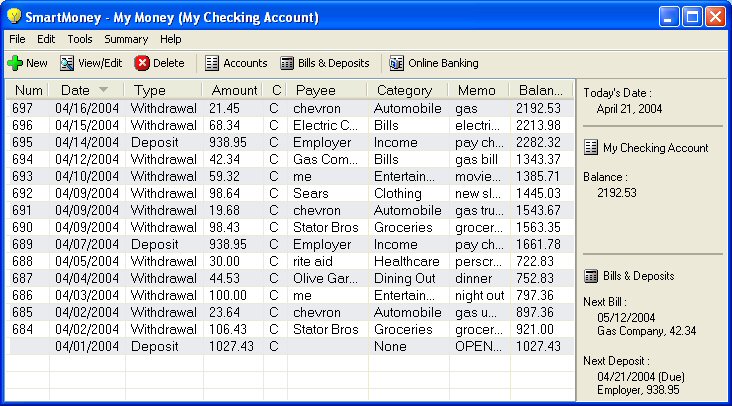Sort by the Balance column header

click(542, 90)
